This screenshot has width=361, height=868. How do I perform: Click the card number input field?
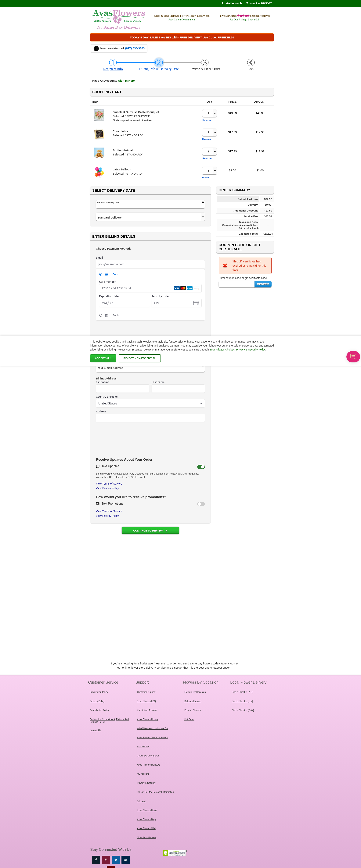click(x=135, y=288)
